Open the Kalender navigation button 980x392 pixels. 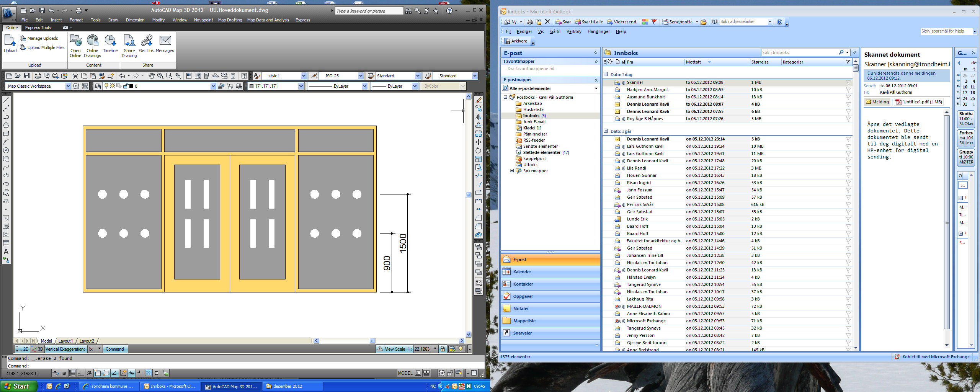(550, 272)
